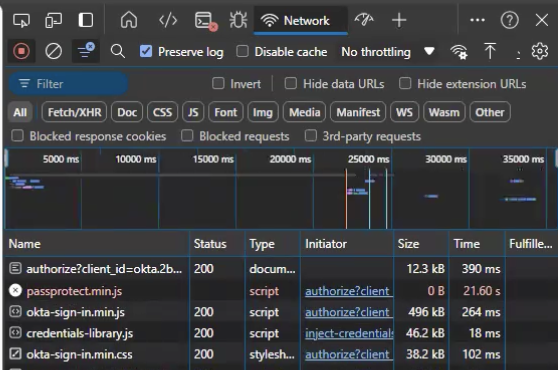Sort by Initiator column header

click(x=347, y=244)
